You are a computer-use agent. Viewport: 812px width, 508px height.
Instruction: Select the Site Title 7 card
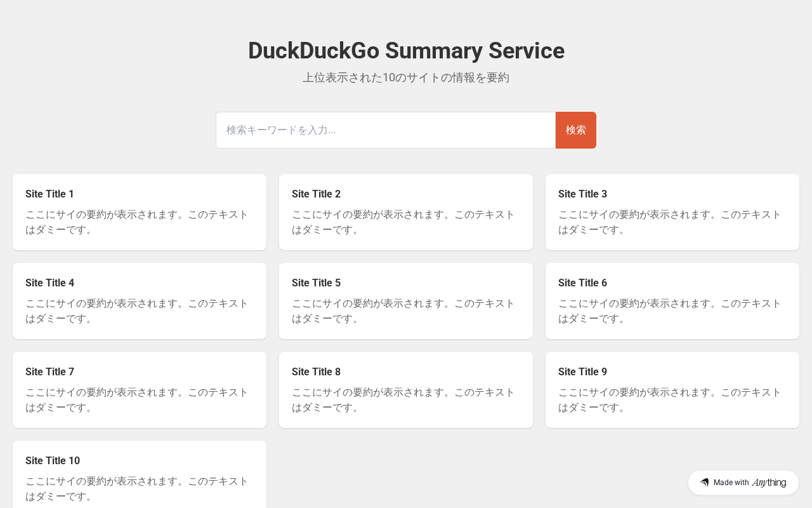140,389
